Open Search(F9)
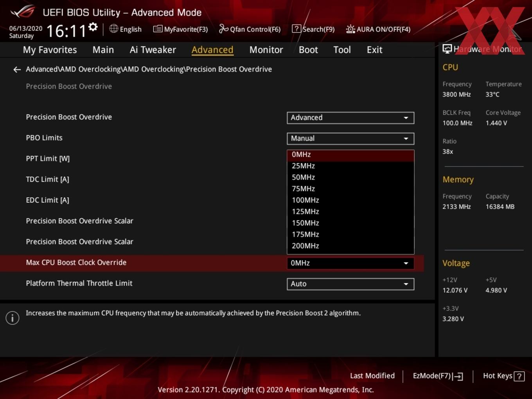This screenshot has width=532, height=399. pos(313,29)
